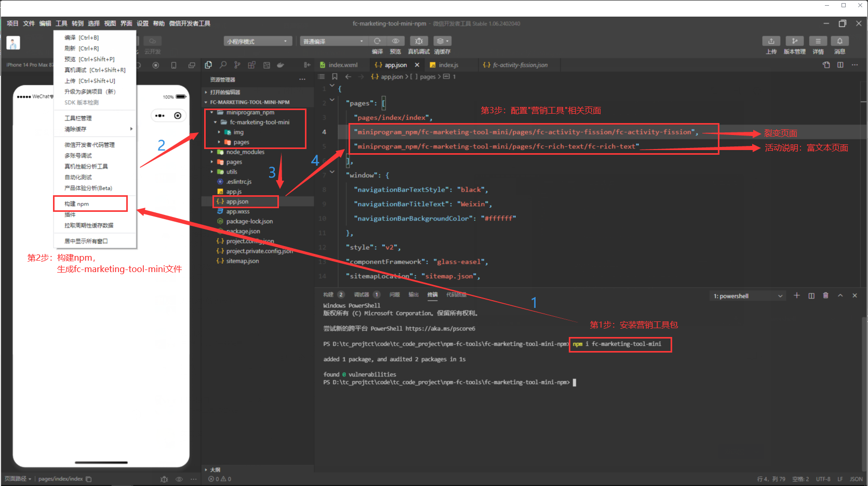This screenshot has height=486, width=868.
Task: Expand the node_modules folder
Action: 245,152
